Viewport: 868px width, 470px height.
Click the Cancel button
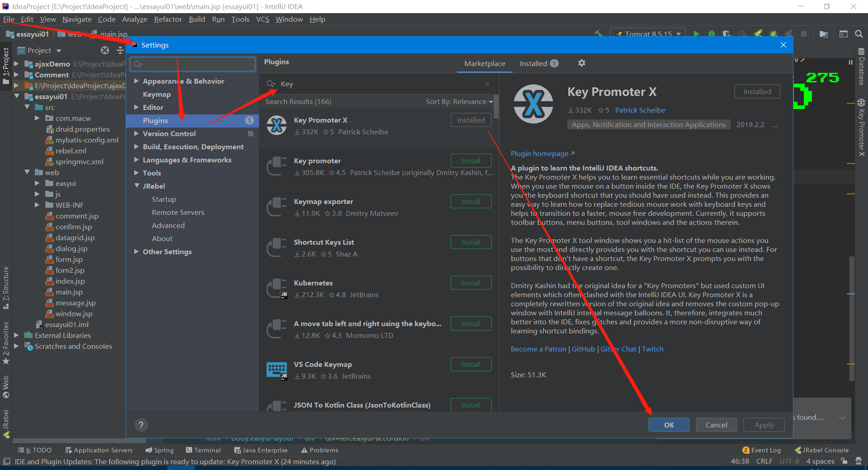coord(717,425)
